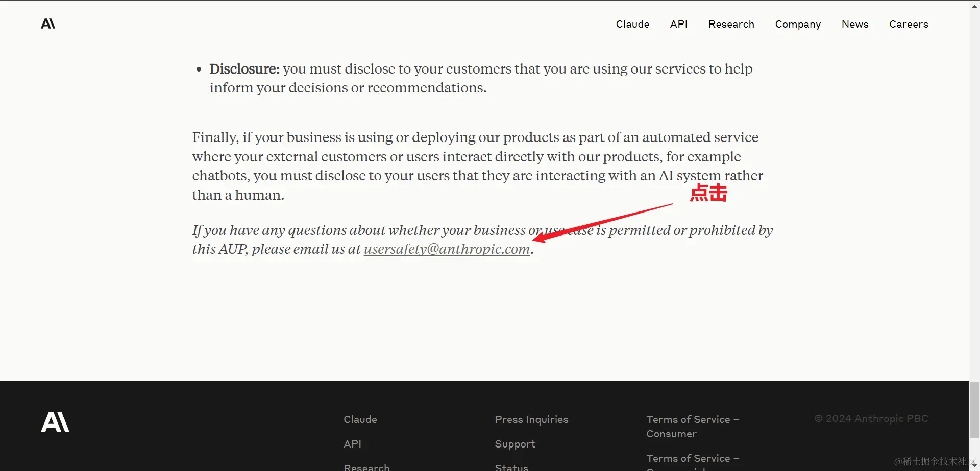
Task: Click the footer Research link
Action: 366,467
